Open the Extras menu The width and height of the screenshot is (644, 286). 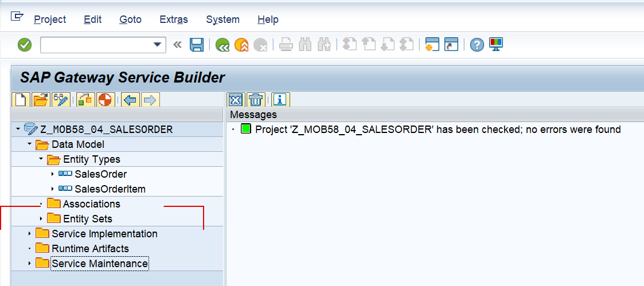174,19
